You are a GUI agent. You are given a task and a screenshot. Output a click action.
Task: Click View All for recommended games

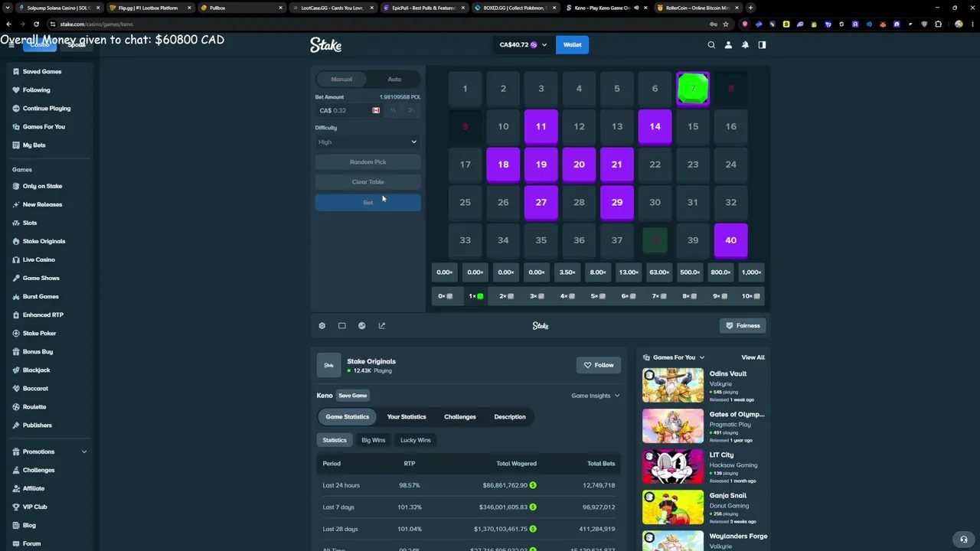[753, 357]
